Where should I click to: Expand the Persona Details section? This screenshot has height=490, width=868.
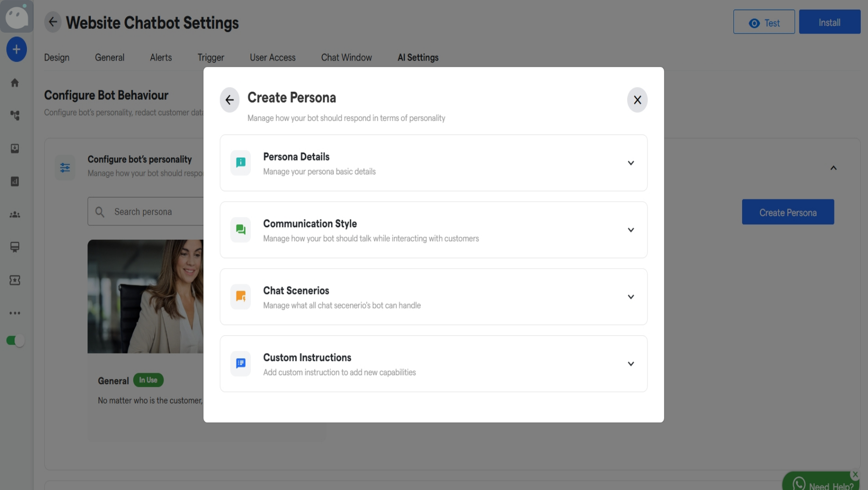pos(631,163)
